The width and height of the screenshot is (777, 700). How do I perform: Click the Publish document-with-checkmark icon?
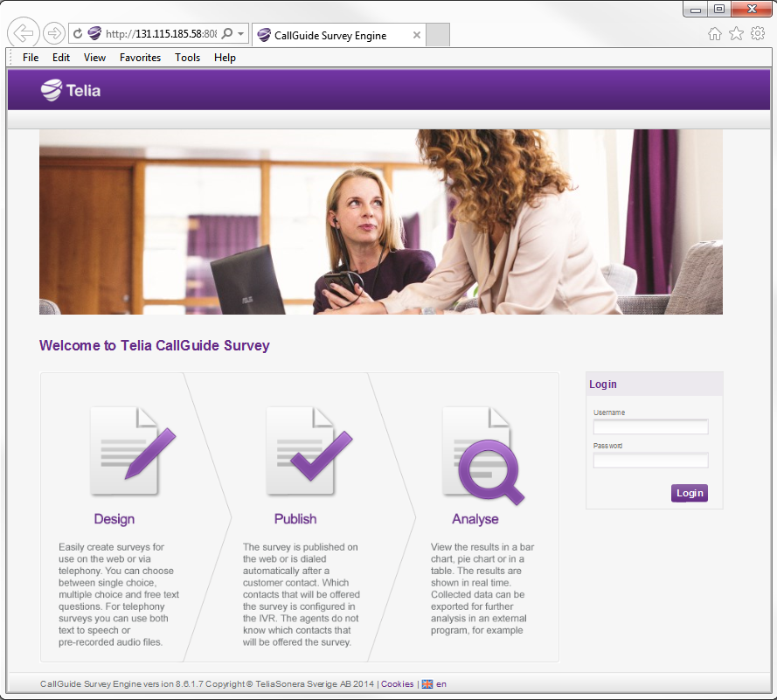click(x=309, y=451)
